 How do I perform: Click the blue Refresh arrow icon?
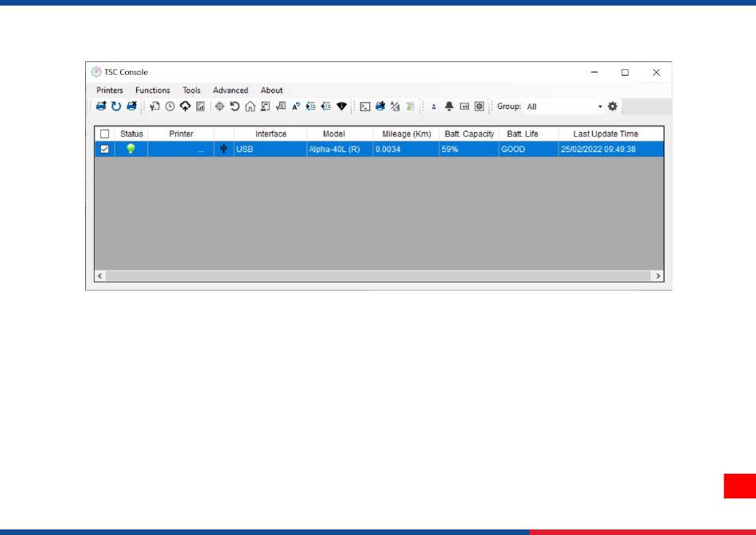click(116, 106)
